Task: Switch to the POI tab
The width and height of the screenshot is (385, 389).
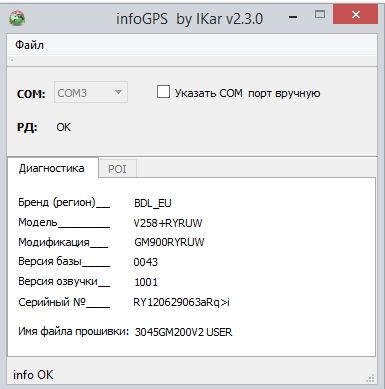Action: (x=117, y=169)
